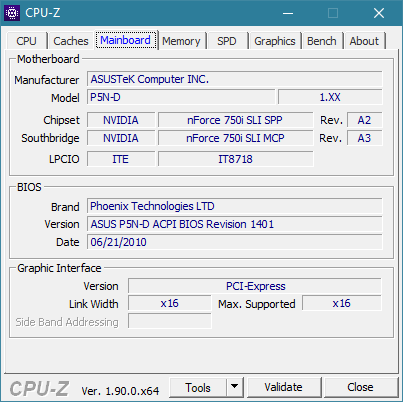Open the Caches tab
The height and width of the screenshot is (402, 403).
tap(71, 41)
